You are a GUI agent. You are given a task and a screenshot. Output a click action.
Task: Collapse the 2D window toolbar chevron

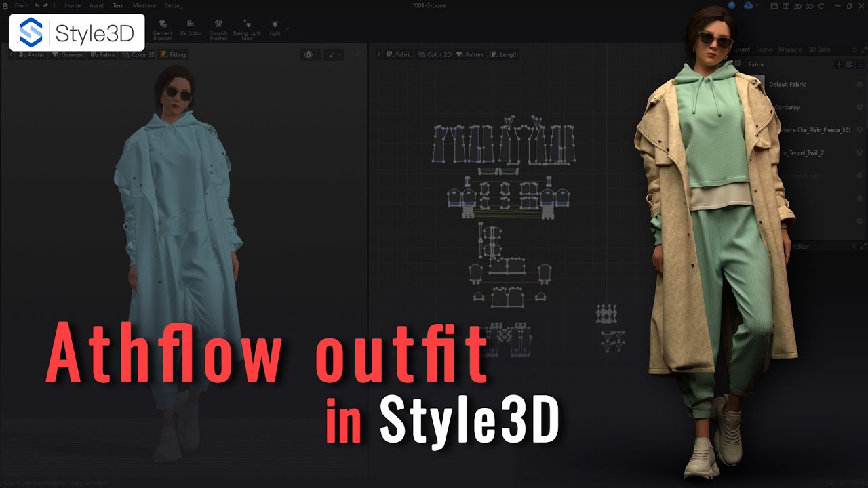pyautogui.click(x=378, y=54)
